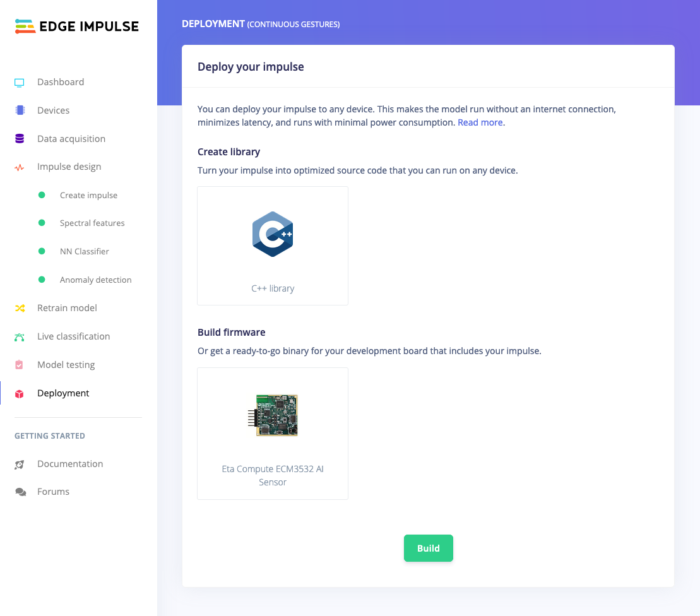The width and height of the screenshot is (700, 616).
Task: Click the Impulse design pulse icon
Action: (x=19, y=168)
